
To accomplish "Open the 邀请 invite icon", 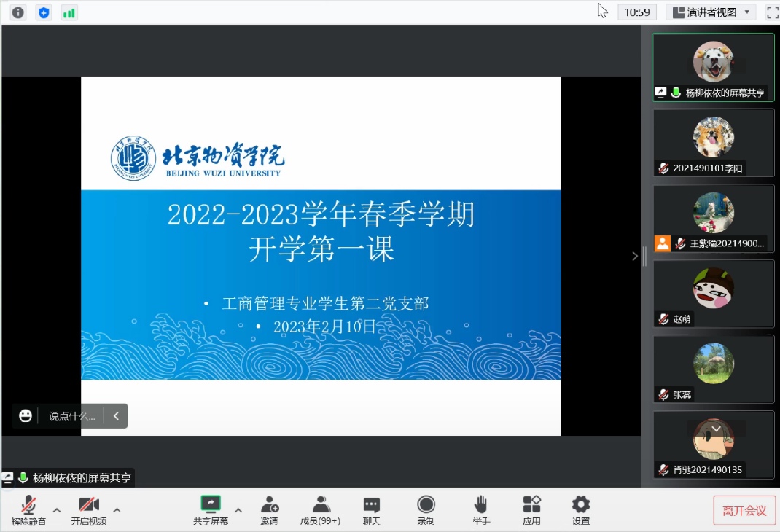I will 269,509.
